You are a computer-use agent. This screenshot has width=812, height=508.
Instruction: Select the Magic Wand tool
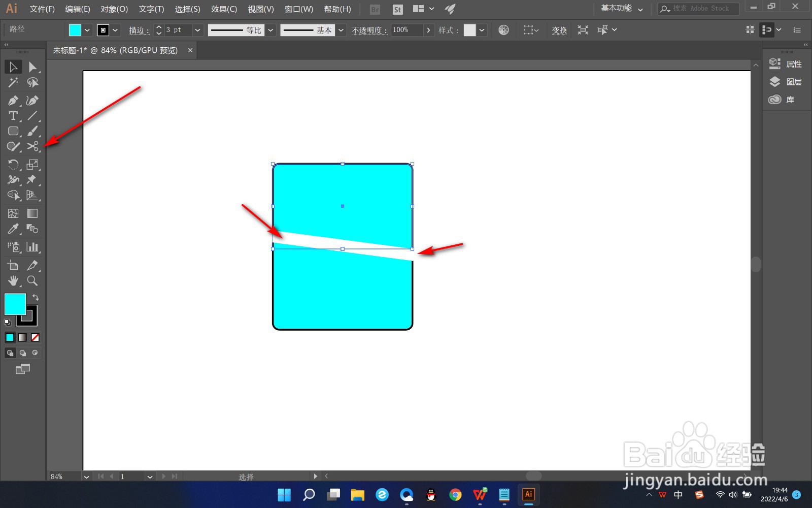click(x=13, y=82)
